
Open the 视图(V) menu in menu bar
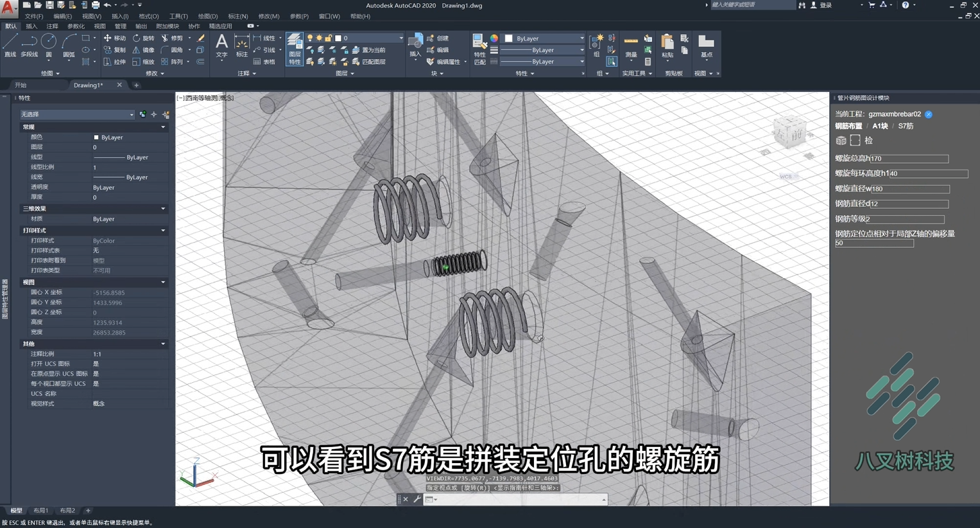(x=92, y=16)
